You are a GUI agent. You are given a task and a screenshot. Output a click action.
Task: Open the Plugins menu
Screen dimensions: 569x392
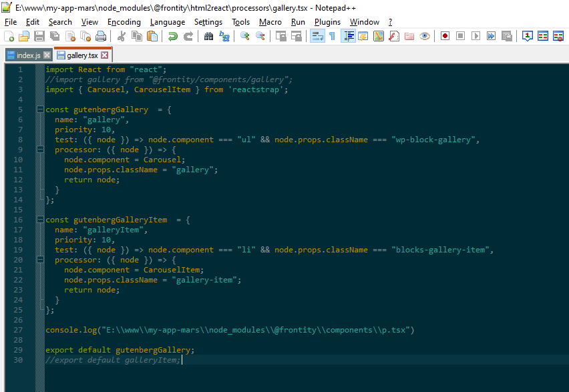coord(327,22)
